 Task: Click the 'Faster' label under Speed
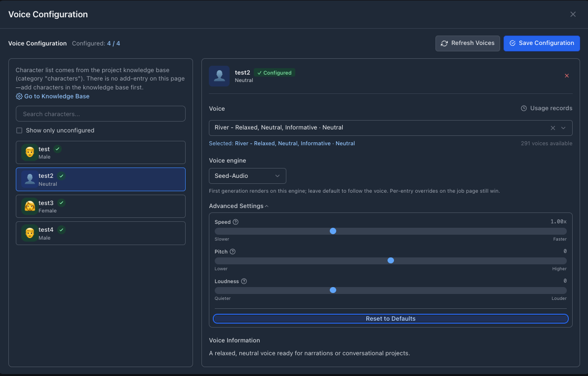[x=559, y=239]
